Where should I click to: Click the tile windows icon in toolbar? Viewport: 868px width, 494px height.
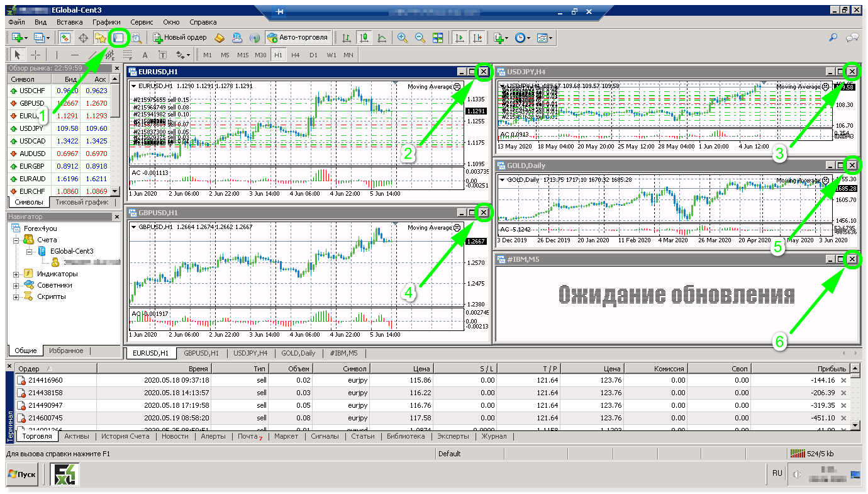coord(438,38)
